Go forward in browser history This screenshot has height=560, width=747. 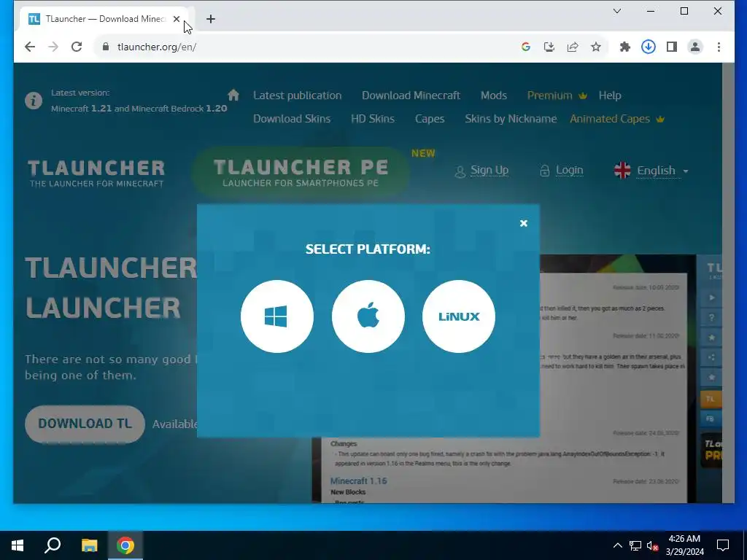(53, 47)
